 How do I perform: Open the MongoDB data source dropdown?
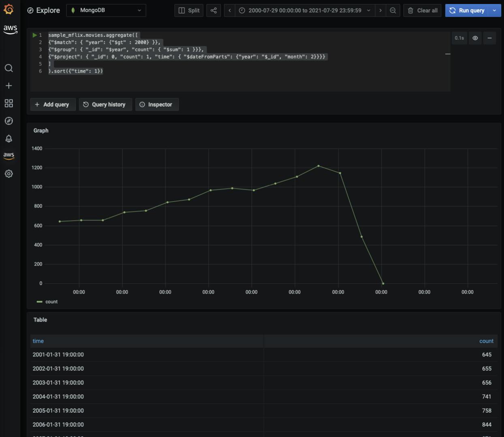[106, 11]
